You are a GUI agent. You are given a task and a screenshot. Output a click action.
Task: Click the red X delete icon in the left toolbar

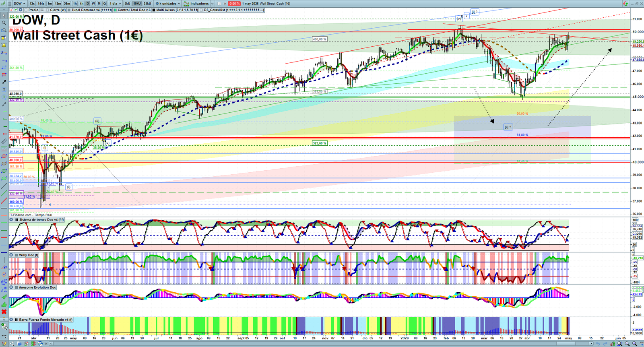pos(4,312)
